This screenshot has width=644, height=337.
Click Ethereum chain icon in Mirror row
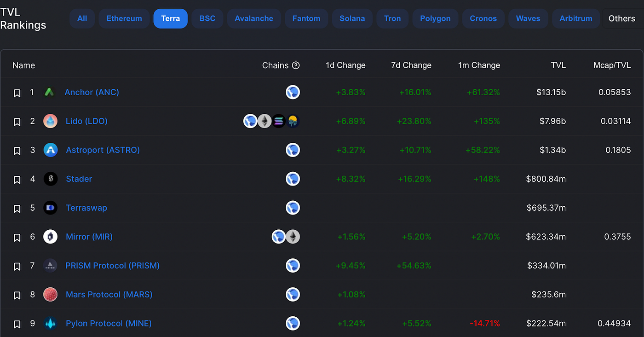click(293, 237)
